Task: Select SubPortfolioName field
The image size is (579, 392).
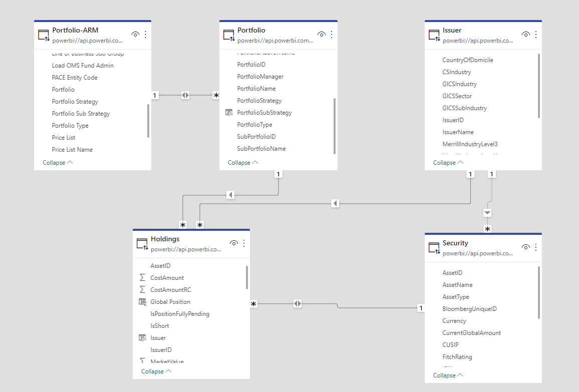Action: click(x=261, y=148)
